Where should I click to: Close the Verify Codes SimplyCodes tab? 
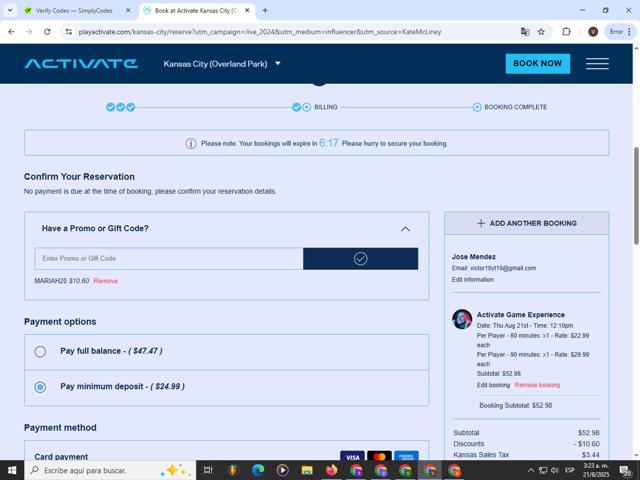point(128,11)
